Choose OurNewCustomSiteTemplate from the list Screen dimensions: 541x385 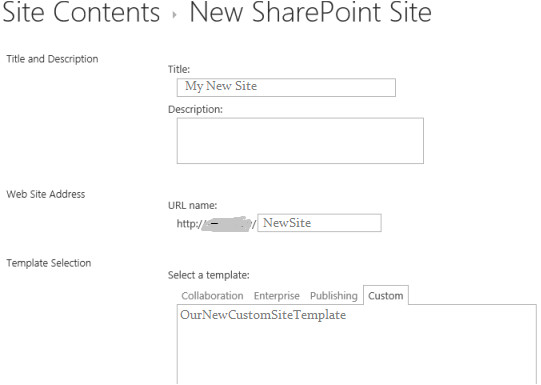tap(263, 315)
